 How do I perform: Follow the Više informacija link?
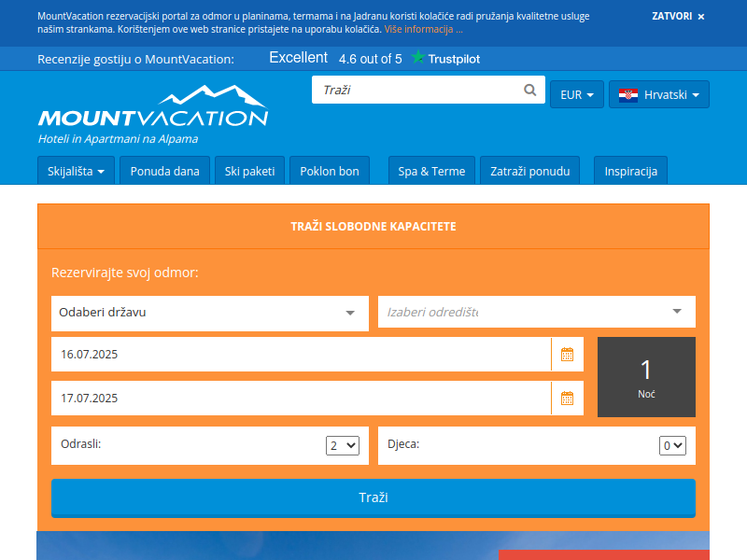click(x=423, y=29)
